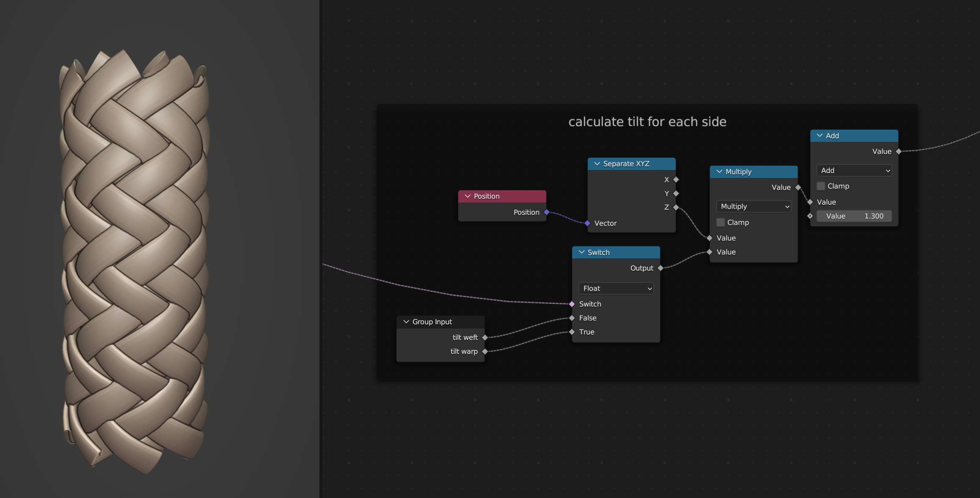Click the Separate XYZ Vector input socket

tap(587, 223)
